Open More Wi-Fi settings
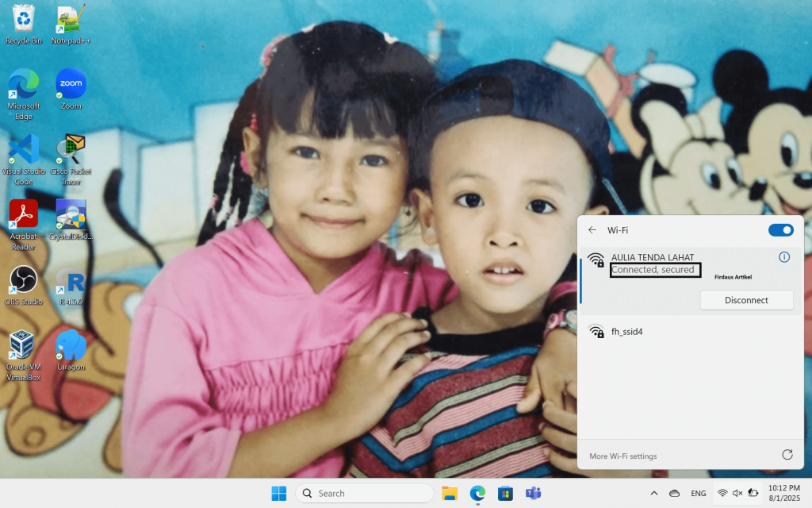The height and width of the screenshot is (508, 812). tap(622, 456)
